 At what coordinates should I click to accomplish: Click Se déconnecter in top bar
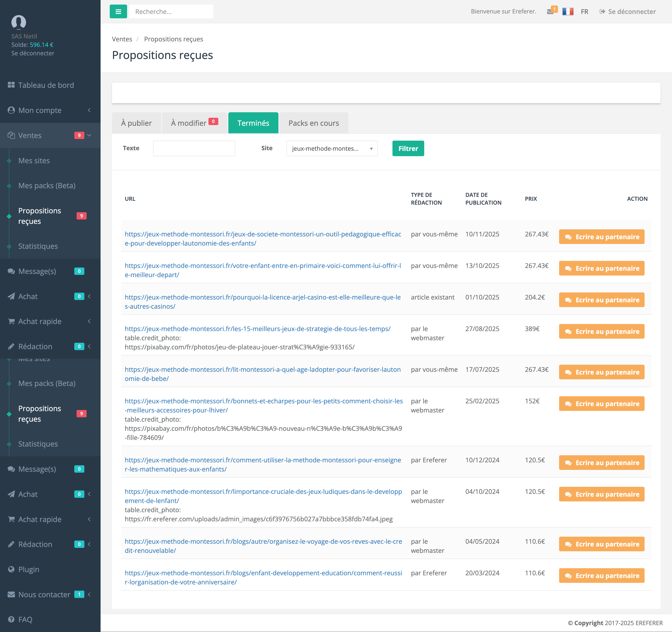pos(628,11)
